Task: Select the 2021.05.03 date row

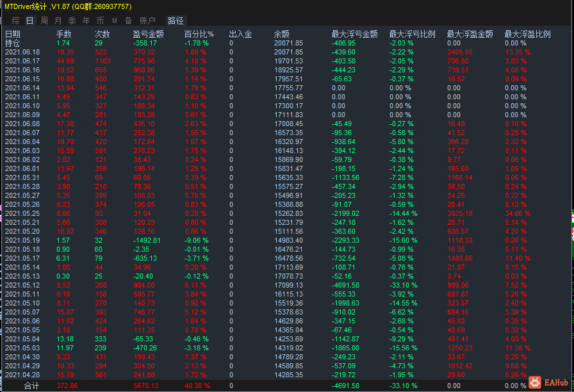Action: tap(22, 348)
